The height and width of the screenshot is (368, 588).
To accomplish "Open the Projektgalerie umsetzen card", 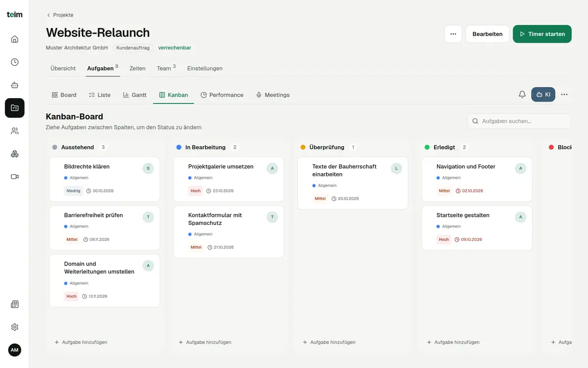I will (x=229, y=179).
